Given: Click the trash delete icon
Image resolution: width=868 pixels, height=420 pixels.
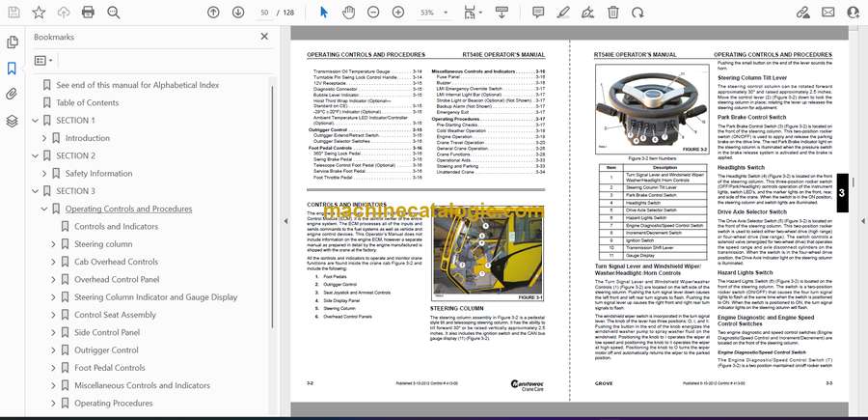Looking at the screenshot, I should click(x=612, y=13).
